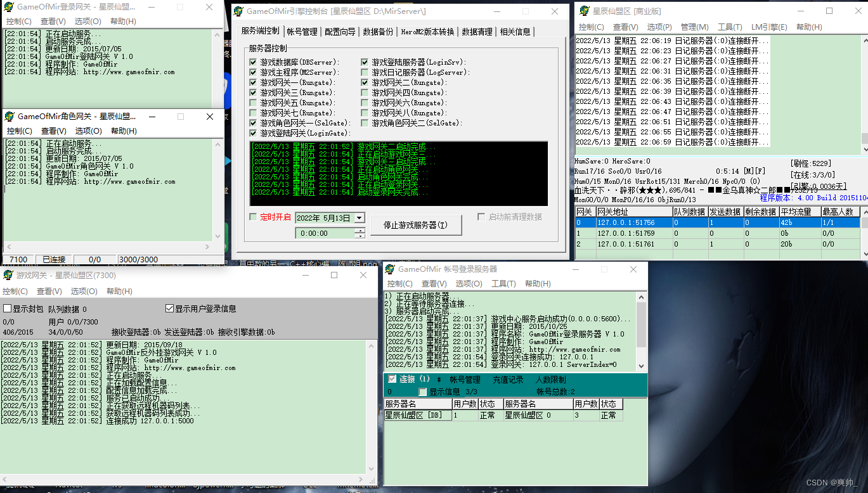Open 选项(P) menu in the 星辰仙盟区 window
Viewport: 868px width, 493px height.
659,27
